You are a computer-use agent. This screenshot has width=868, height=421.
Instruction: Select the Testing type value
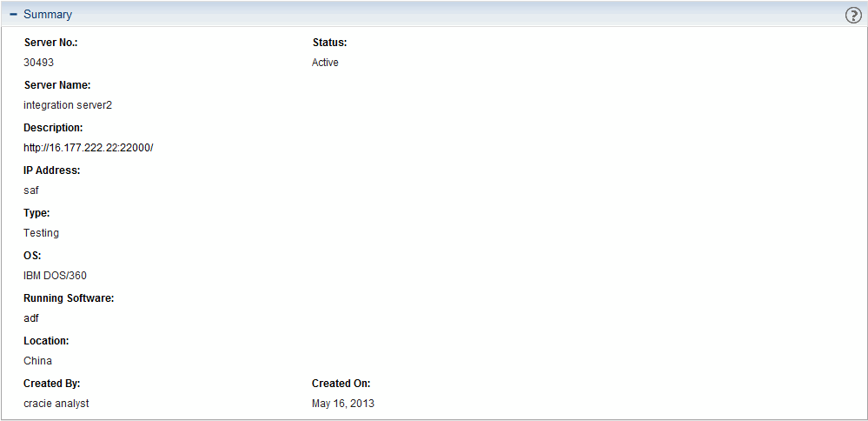(41, 233)
